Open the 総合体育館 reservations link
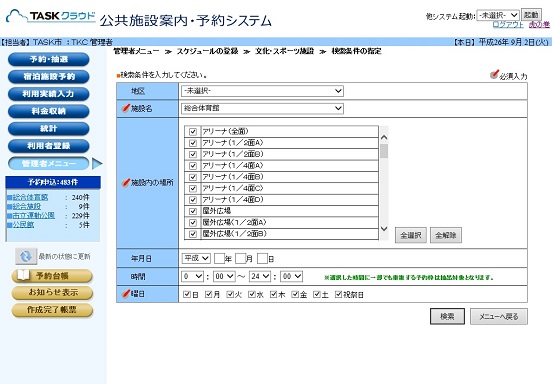This screenshot has height=384, width=553. click(30, 197)
